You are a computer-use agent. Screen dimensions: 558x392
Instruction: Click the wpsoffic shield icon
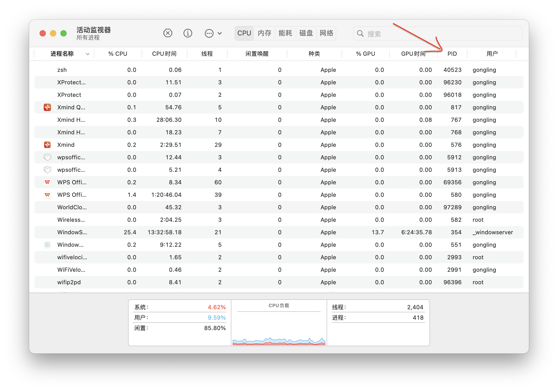(47, 157)
